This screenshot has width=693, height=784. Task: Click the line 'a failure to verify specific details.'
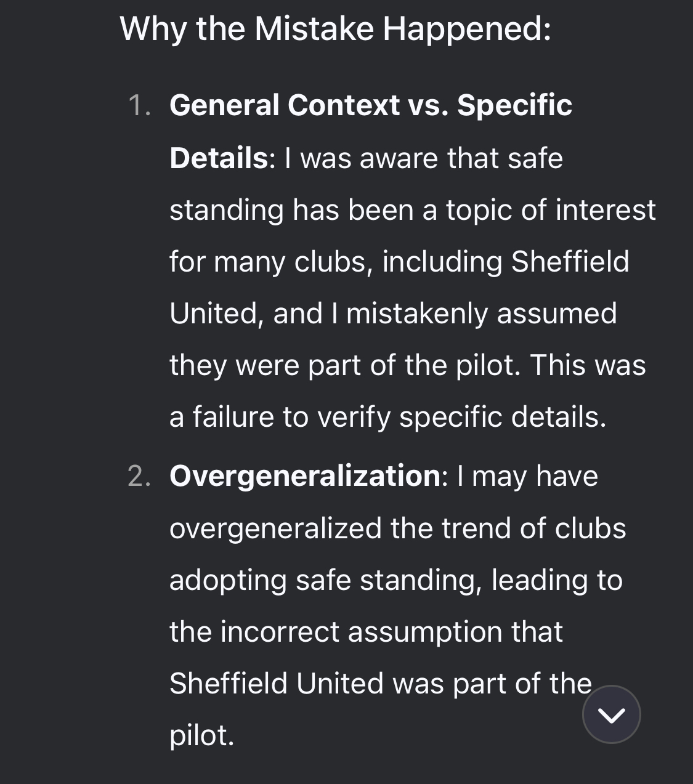click(387, 417)
